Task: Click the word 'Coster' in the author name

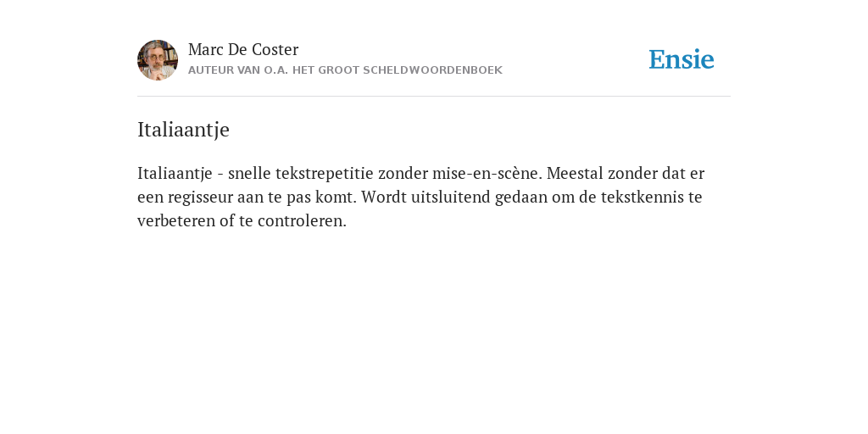Action: (275, 49)
